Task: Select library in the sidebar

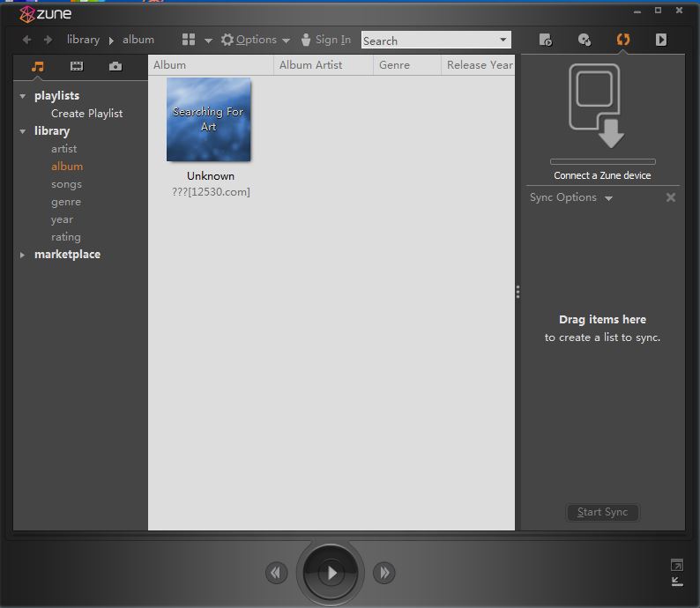Action: (52, 131)
